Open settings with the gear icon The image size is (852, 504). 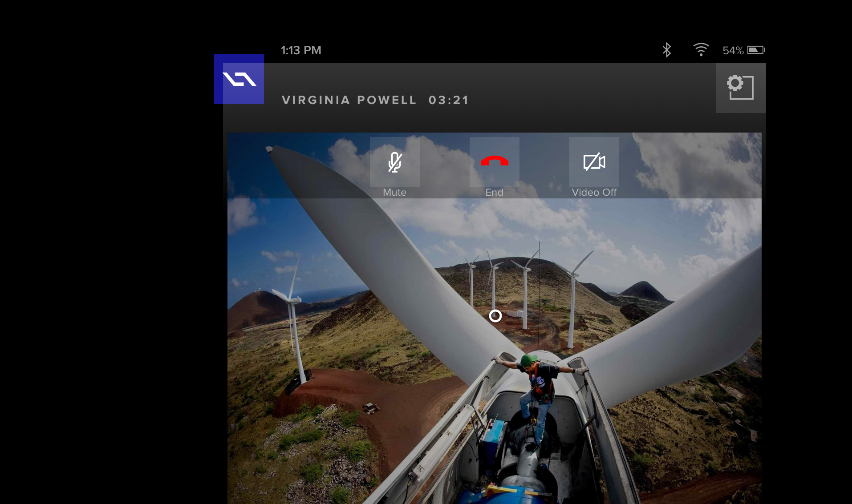coord(741,88)
